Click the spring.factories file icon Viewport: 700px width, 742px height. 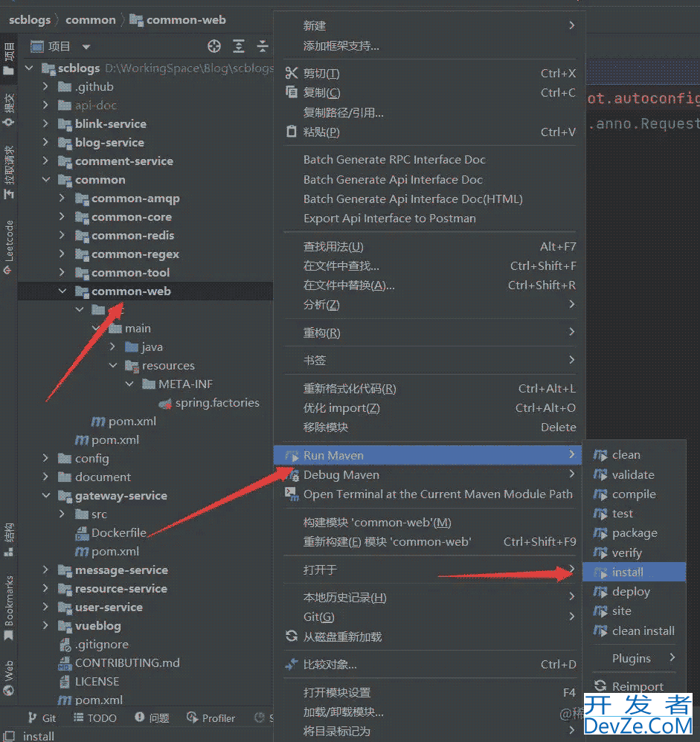[x=165, y=403]
